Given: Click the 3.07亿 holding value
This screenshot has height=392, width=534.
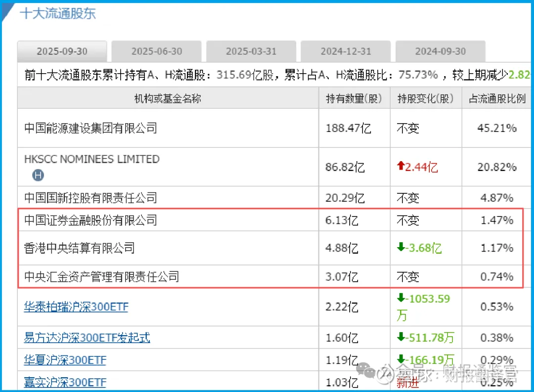Looking at the screenshot, I should [342, 276].
